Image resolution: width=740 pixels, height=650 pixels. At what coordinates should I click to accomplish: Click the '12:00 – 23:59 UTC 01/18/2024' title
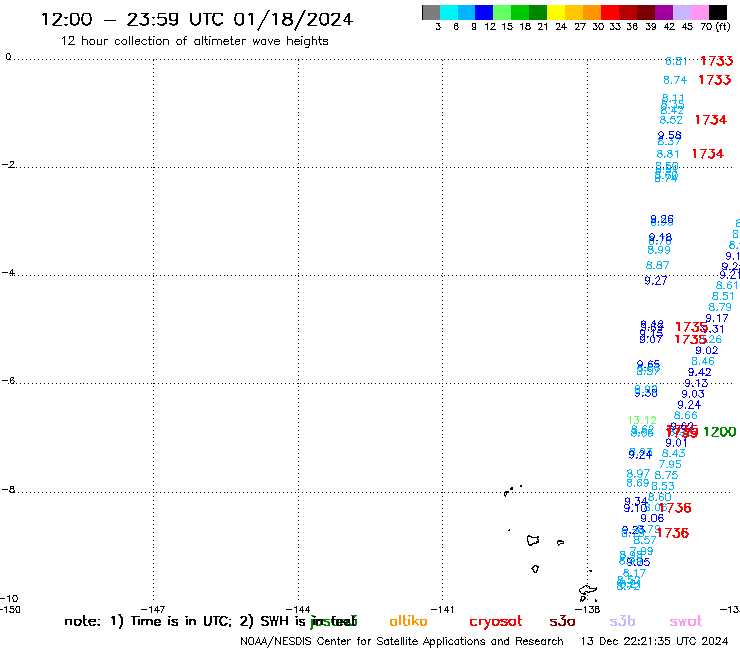[197, 19]
